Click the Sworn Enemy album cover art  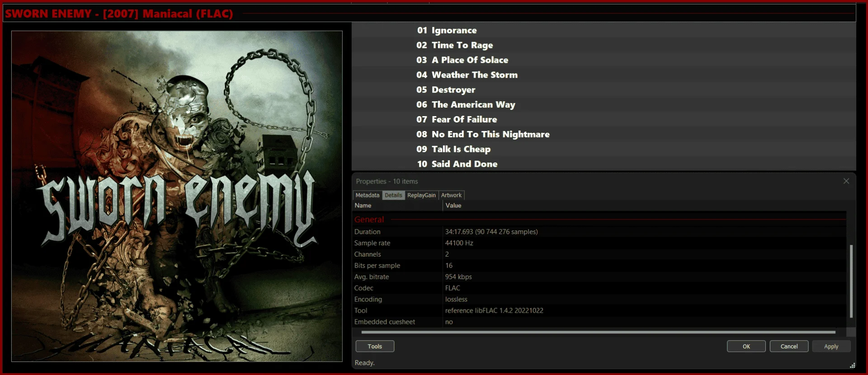tap(177, 196)
